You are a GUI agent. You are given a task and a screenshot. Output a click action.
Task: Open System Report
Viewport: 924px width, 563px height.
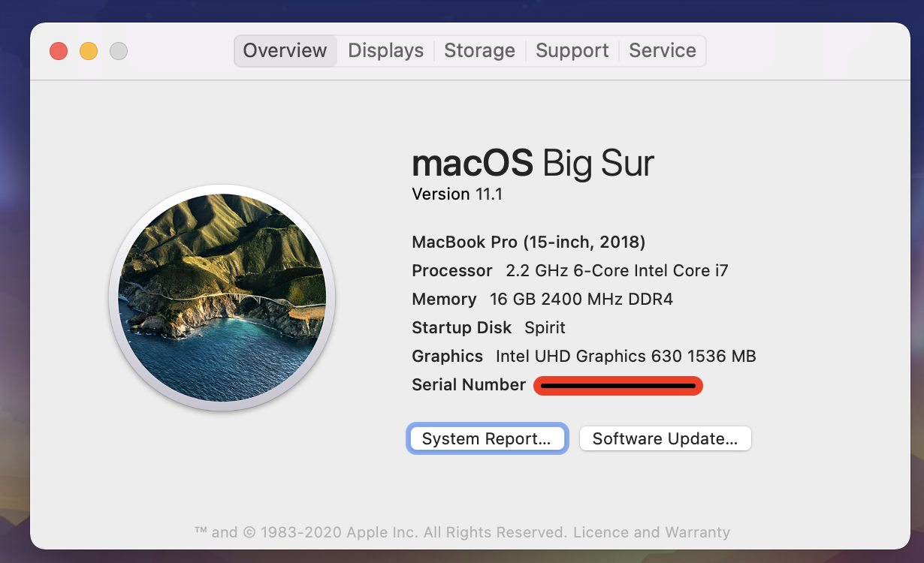[x=487, y=439]
